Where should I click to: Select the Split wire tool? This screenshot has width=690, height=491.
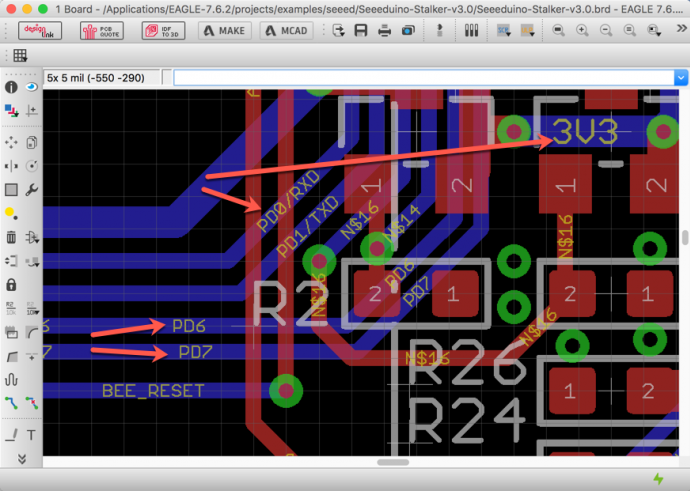(11, 356)
